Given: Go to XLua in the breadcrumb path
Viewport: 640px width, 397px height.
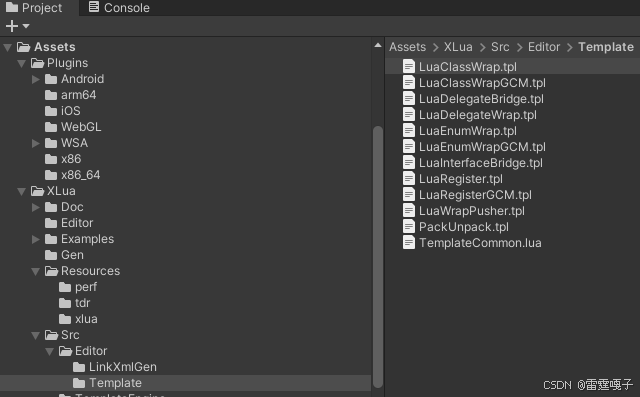Looking at the screenshot, I should (x=458, y=47).
